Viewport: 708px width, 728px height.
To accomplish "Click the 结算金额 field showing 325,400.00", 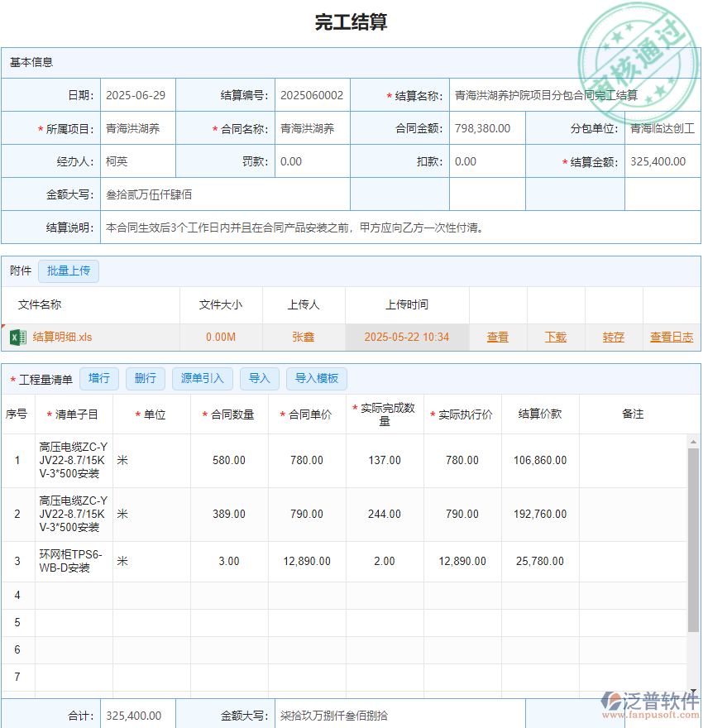I will coord(662,161).
